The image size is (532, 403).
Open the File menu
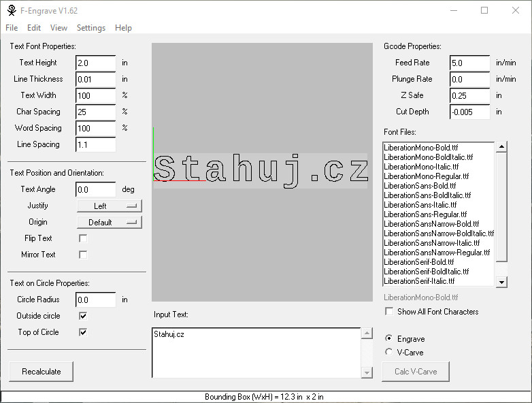12,28
